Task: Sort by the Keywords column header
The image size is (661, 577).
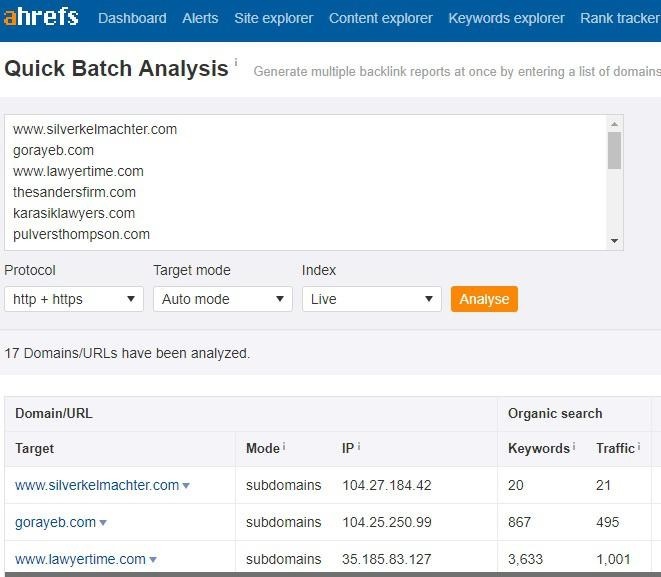Action: (x=539, y=448)
